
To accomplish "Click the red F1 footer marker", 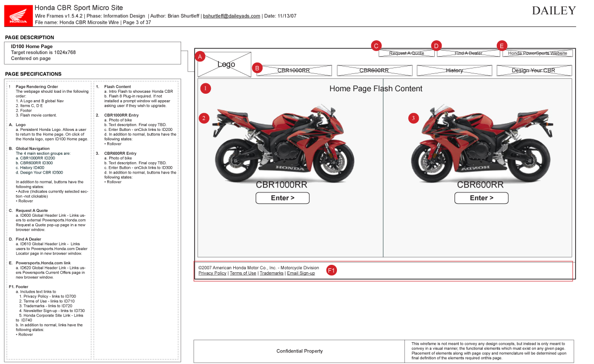I will point(331,270).
